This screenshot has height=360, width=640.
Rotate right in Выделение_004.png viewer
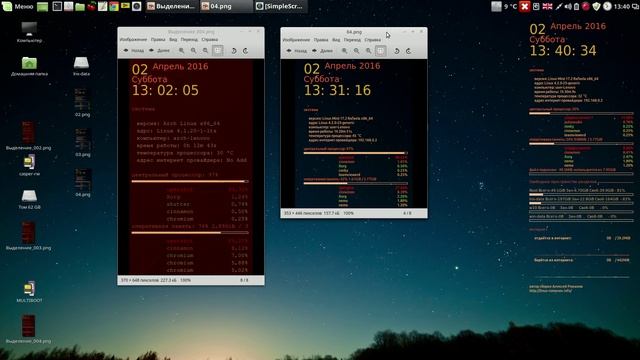pos(245,51)
